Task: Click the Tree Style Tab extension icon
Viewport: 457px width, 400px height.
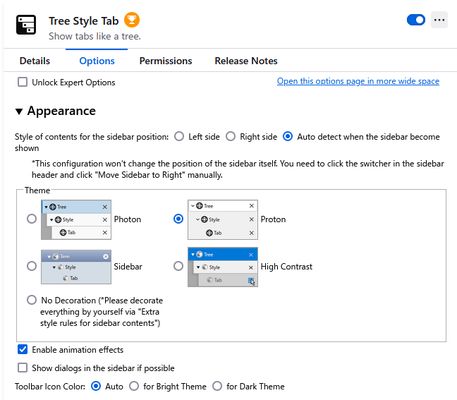Action: [26, 25]
